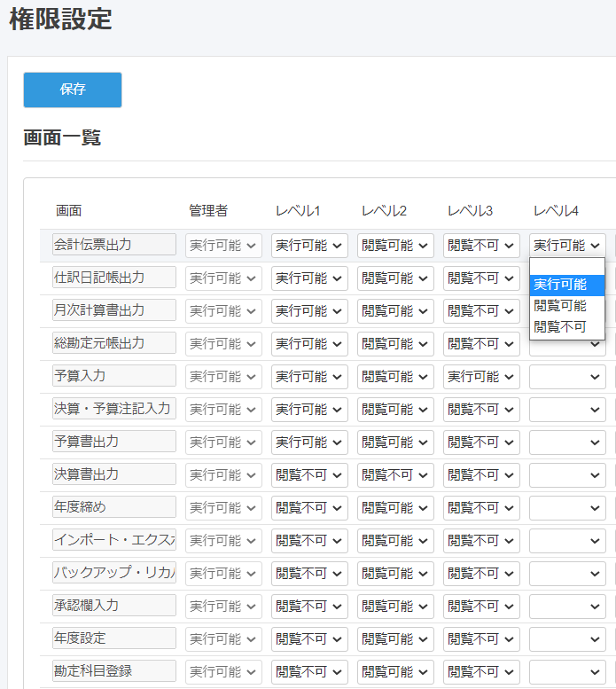Select the blank option in open dropdown
Screen dimensions: 616x689
click(567, 267)
